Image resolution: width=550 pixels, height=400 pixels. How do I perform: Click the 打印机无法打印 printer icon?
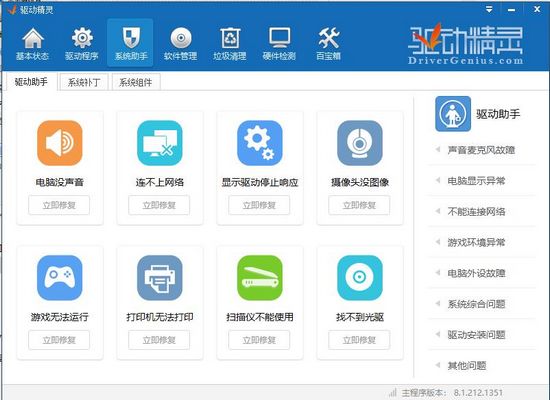(x=160, y=278)
